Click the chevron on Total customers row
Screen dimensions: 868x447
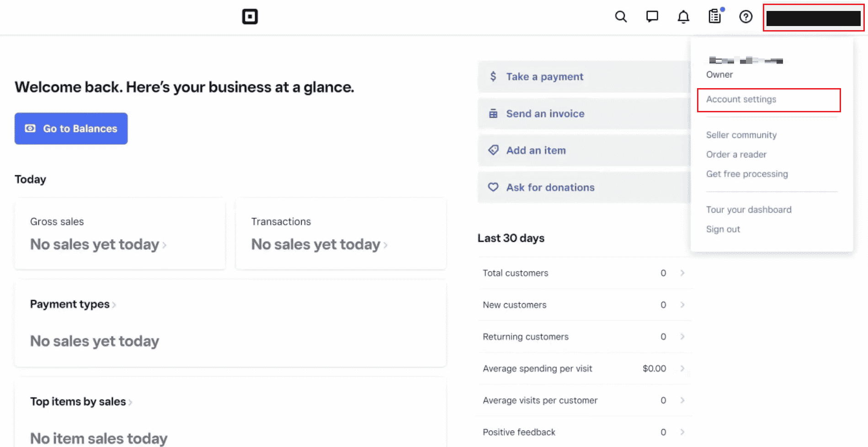pyautogui.click(x=682, y=273)
